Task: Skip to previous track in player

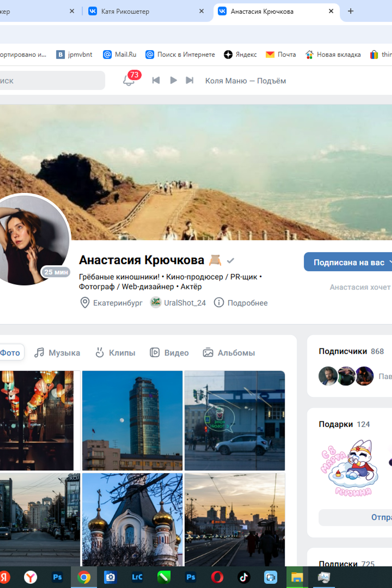Action: point(156,80)
